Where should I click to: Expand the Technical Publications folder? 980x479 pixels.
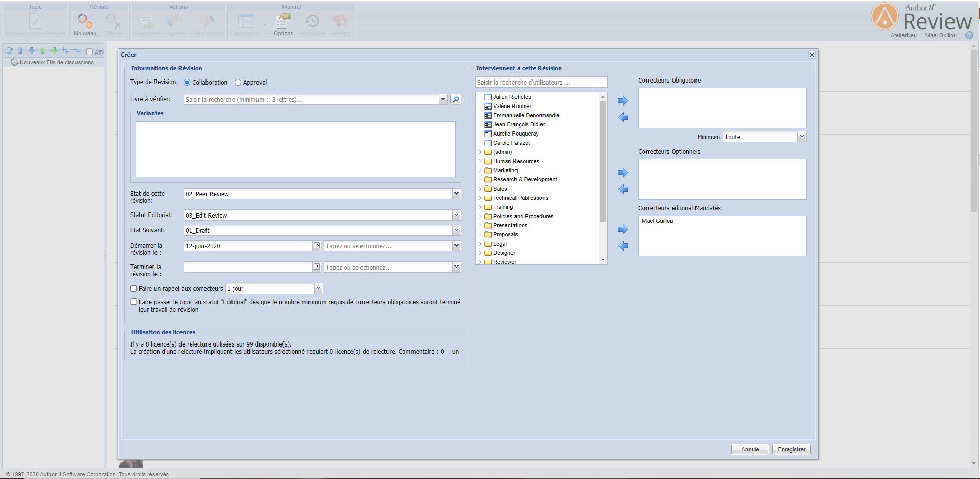coord(480,198)
